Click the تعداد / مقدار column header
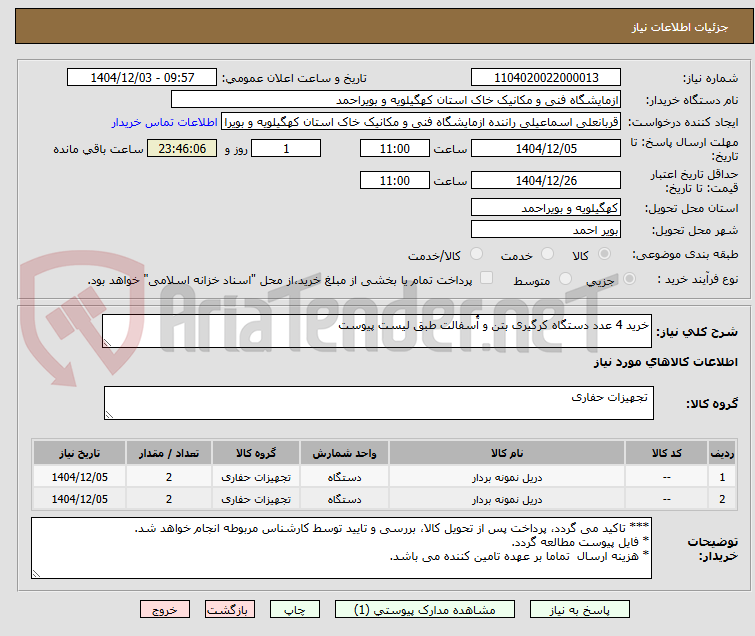This screenshot has width=755, height=636. (x=169, y=453)
